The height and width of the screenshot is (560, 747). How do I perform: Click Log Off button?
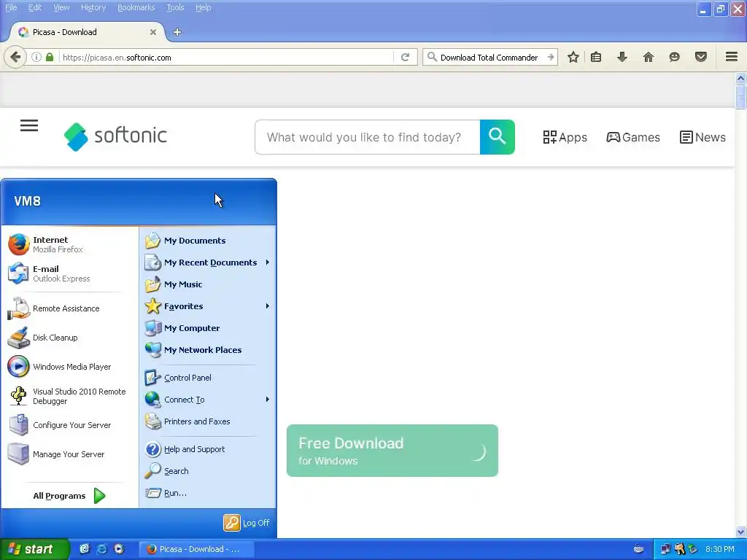[x=247, y=523]
